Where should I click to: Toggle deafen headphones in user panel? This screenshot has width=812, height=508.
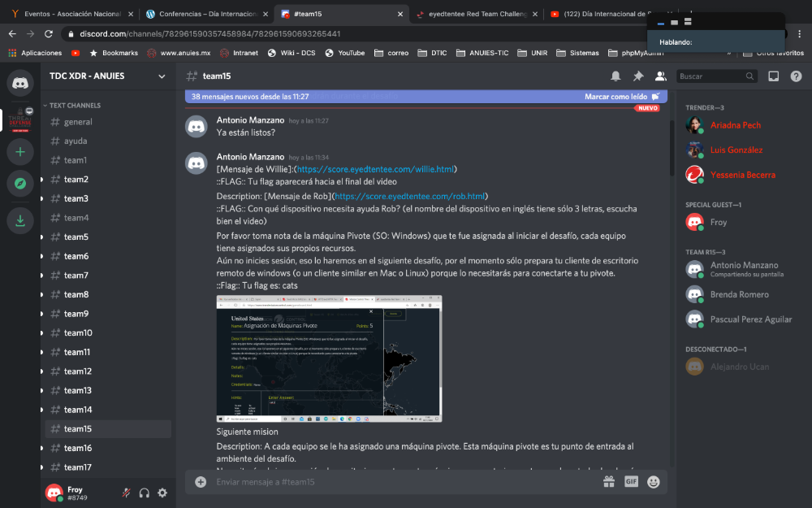(x=145, y=493)
